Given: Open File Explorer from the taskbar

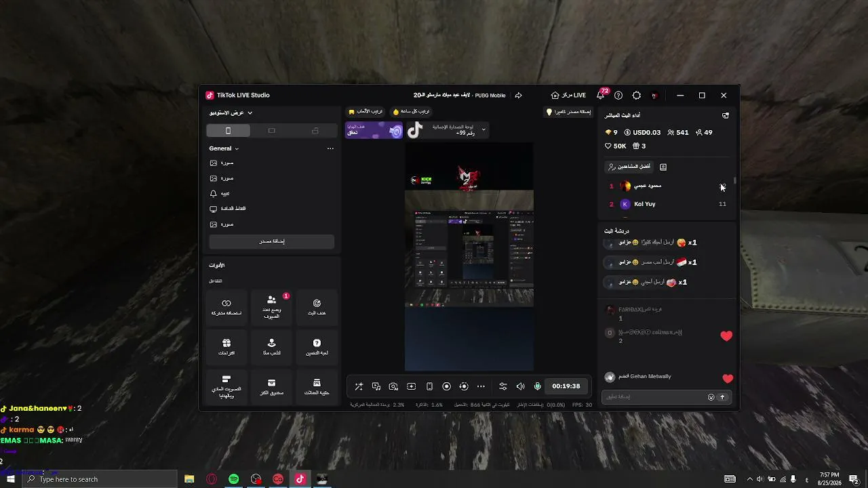Looking at the screenshot, I should [x=189, y=479].
